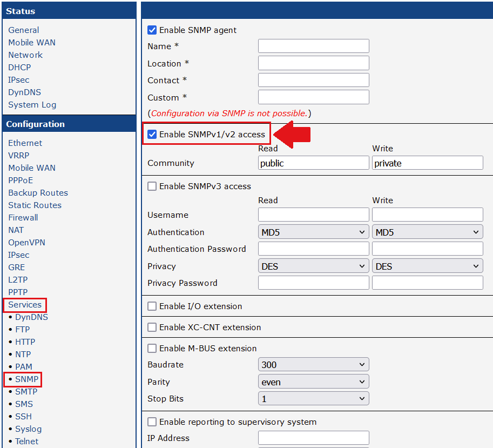Click the Write Community field containing private

tap(427, 163)
